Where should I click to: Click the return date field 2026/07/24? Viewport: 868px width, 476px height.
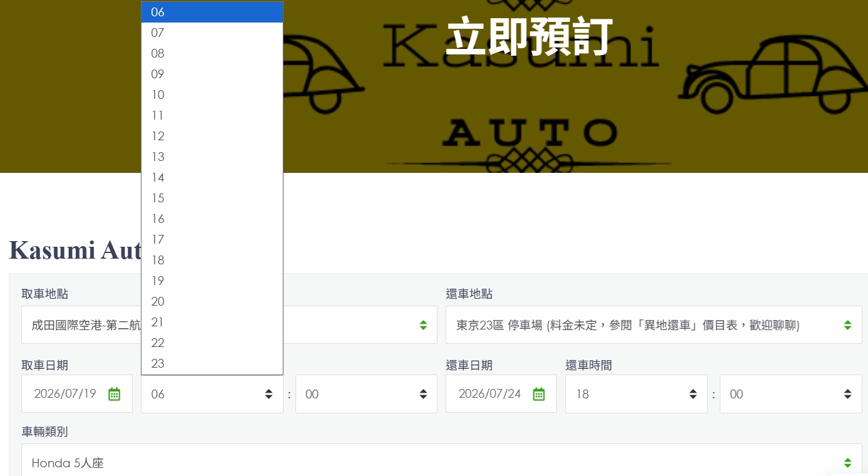click(x=501, y=394)
